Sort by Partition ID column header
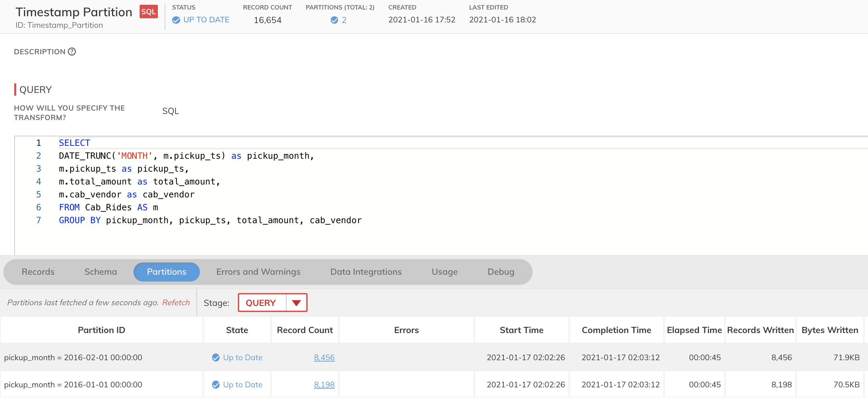The width and height of the screenshot is (868, 407). click(101, 330)
